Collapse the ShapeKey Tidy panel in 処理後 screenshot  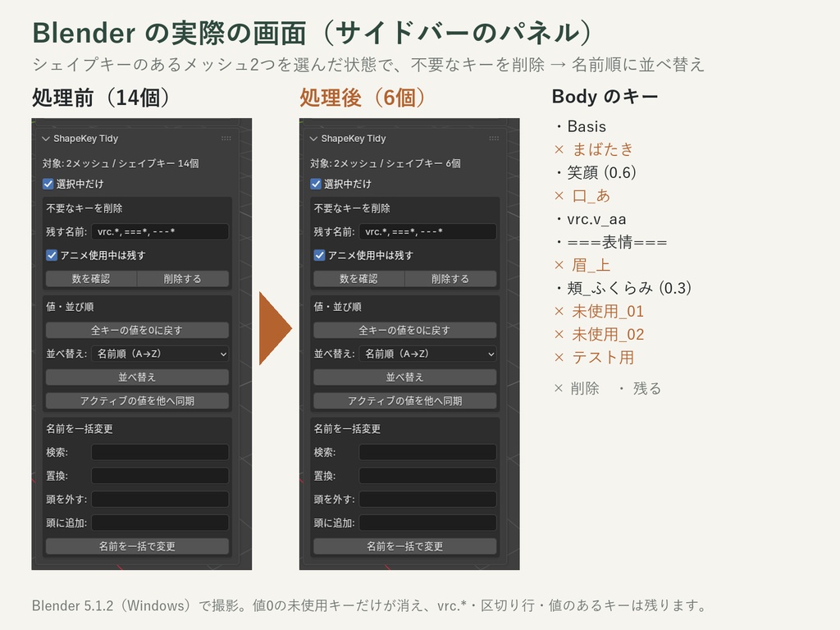313,139
